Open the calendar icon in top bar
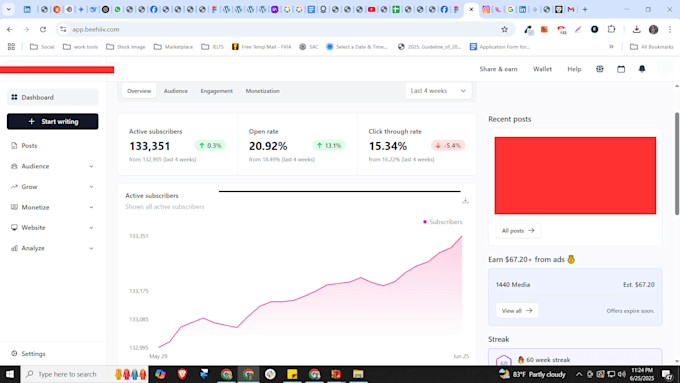 pos(621,69)
